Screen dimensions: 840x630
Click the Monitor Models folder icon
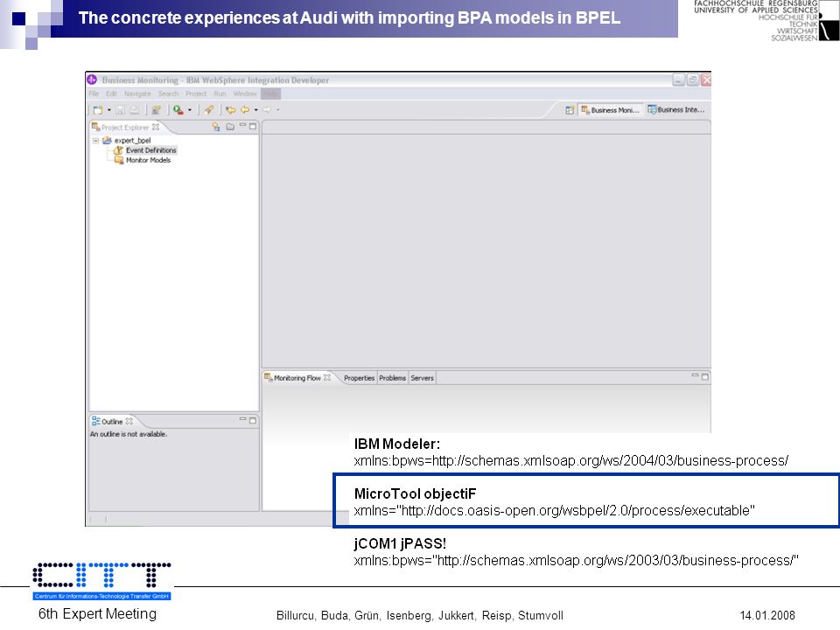click(119, 160)
